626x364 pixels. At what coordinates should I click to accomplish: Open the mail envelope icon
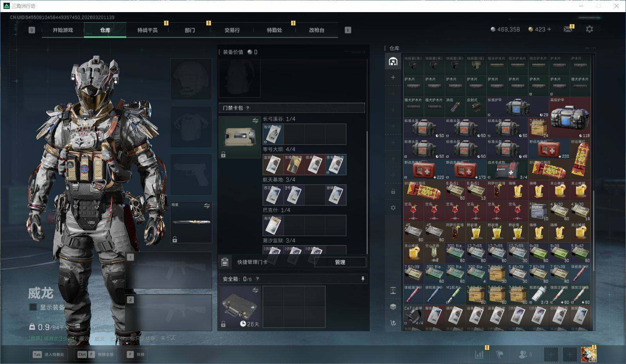(x=568, y=29)
